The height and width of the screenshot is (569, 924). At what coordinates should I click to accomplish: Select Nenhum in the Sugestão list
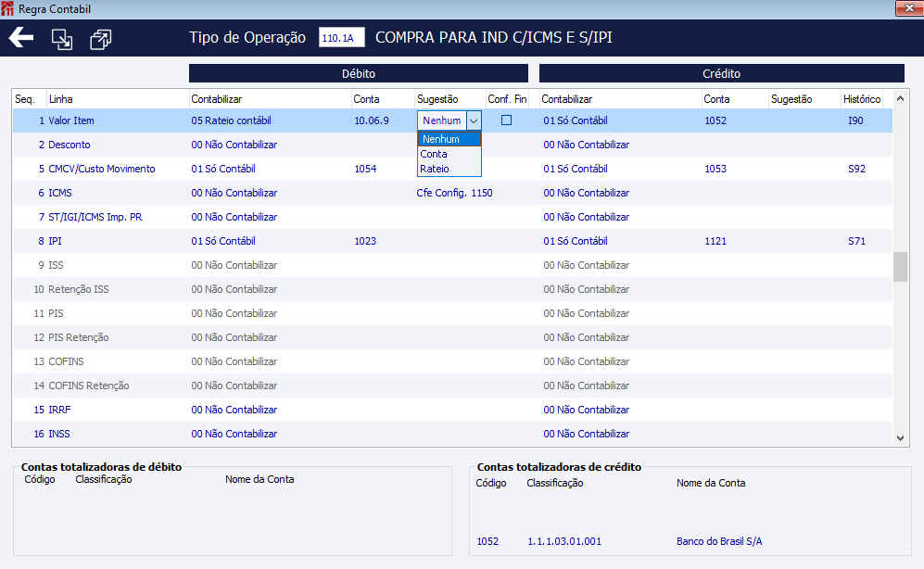449,139
